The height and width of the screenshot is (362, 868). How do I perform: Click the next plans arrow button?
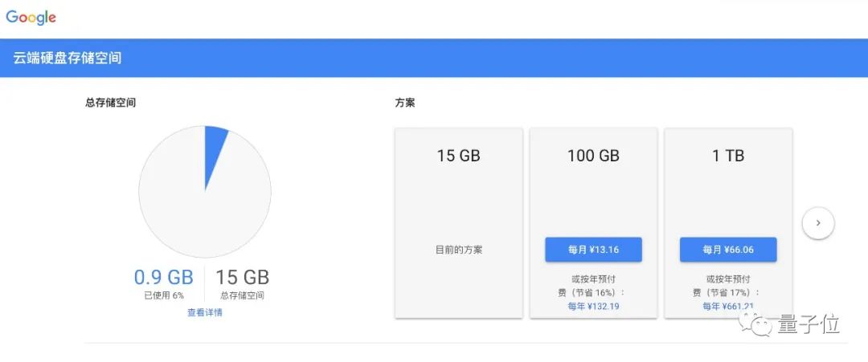tap(818, 223)
